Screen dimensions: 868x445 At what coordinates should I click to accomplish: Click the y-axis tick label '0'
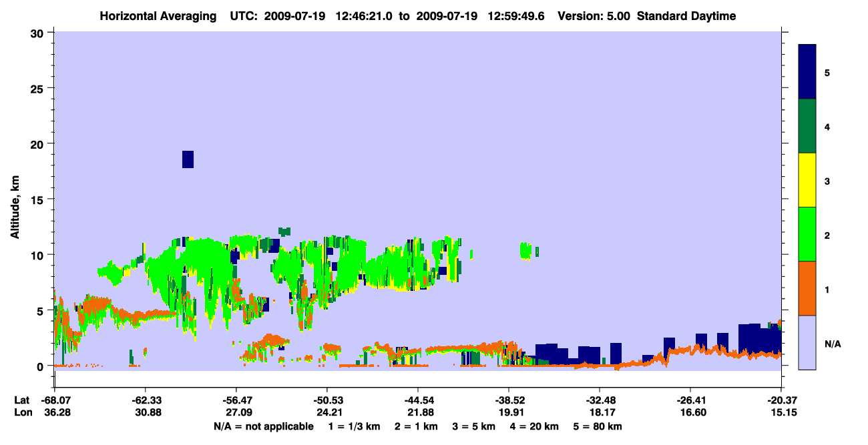[42, 366]
